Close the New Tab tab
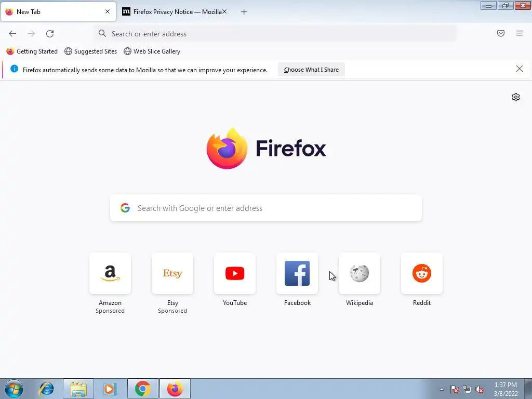Image resolution: width=532 pixels, height=399 pixels. click(108, 11)
